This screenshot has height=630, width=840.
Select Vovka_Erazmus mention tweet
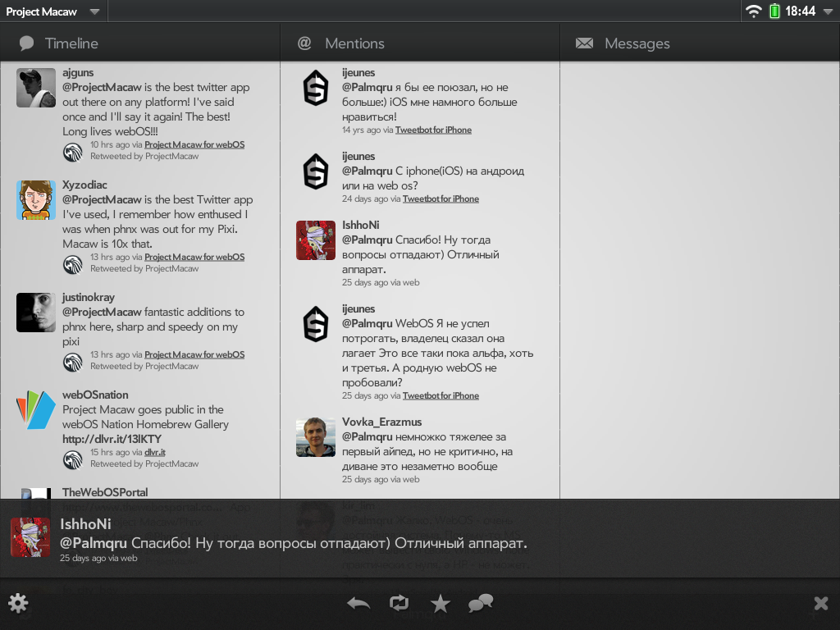427,451
